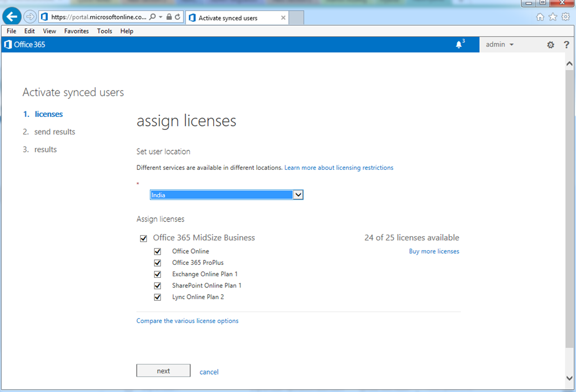
Task: Click the Set user location label
Action: pyautogui.click(x=164, y=151)
